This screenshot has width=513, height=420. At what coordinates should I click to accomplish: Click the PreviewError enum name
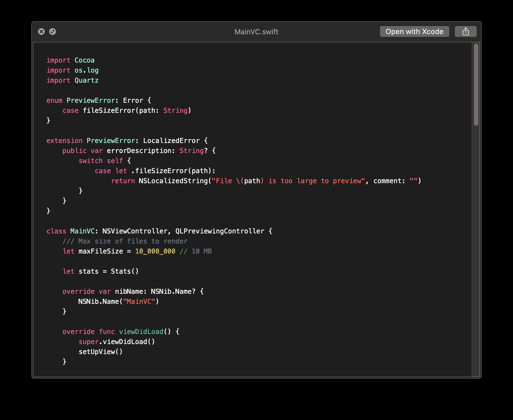[91, 101]
